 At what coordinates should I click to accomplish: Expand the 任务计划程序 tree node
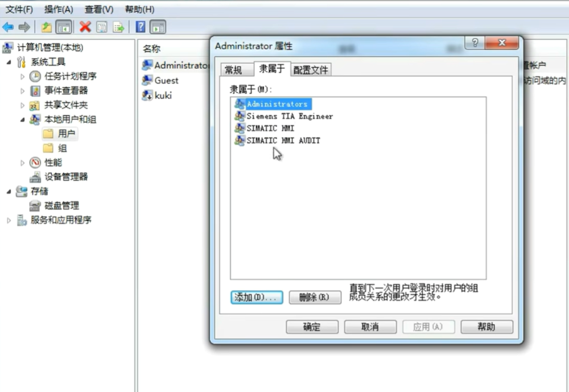[x=23, y=76]
